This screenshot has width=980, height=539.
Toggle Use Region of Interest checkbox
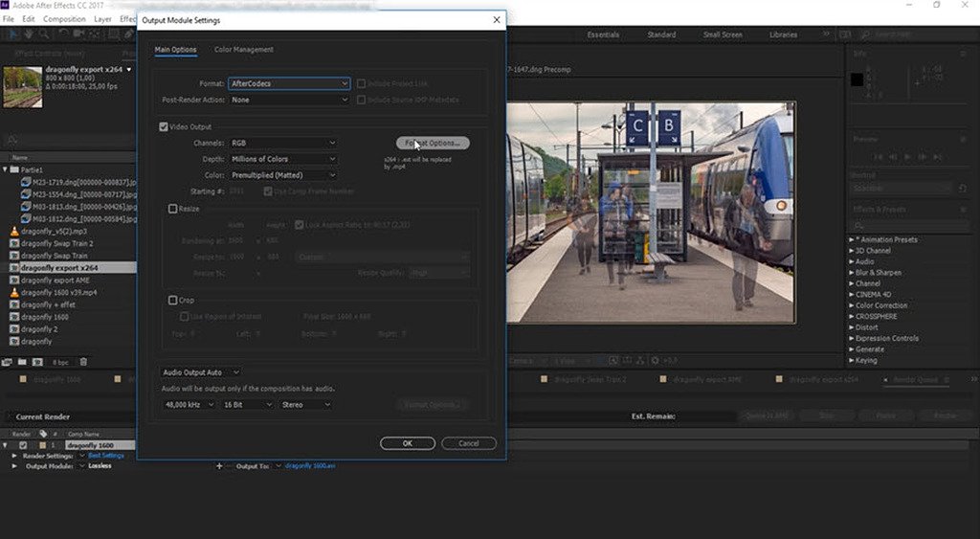pos(185,316)
